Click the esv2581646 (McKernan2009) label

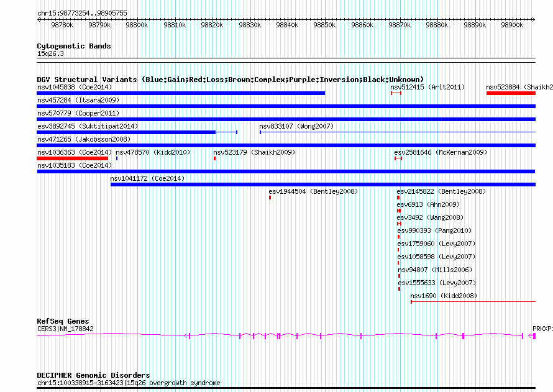point(441,152)
